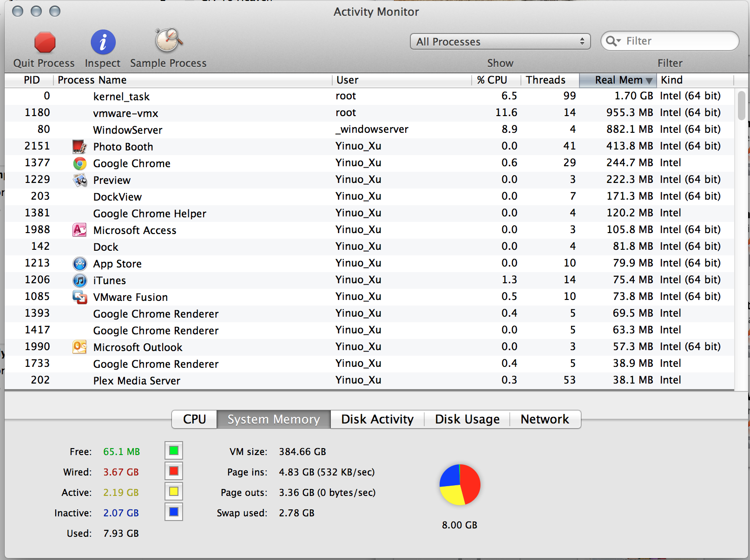Click the 384.66 GB VM size value
This screenshot has height=560, width=750.
[303, 451]
